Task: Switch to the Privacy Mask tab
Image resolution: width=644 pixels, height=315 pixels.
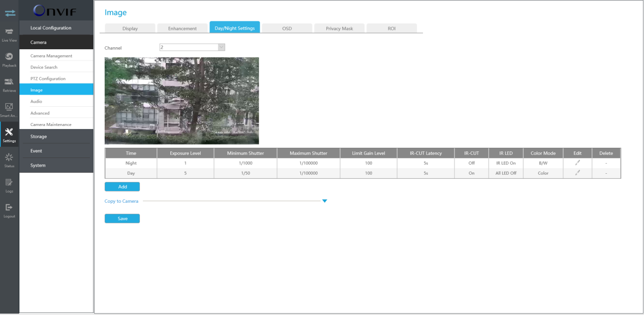Action: pyautogui.click(x=339, y=28)
